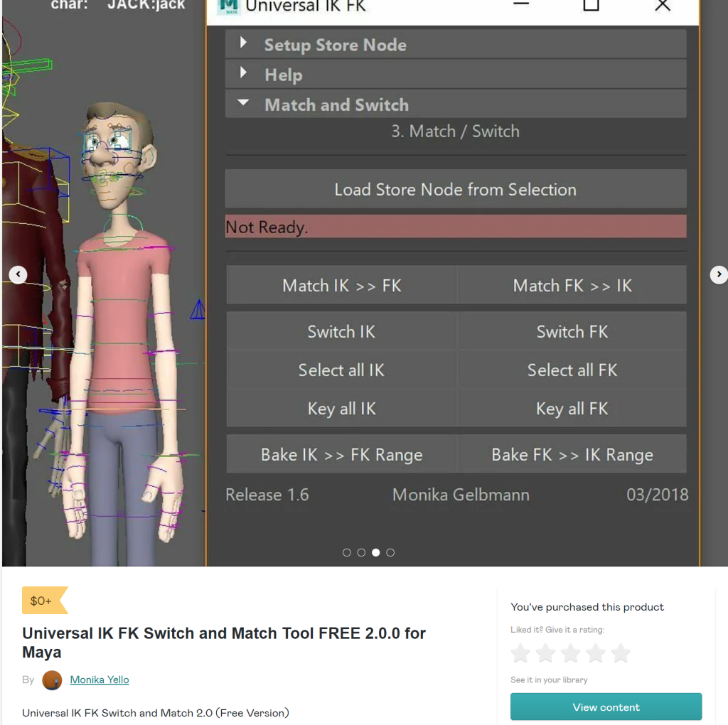The height and width of the screenshot is (725, 728).
Task: Collapse the Match and Switch section
Action: (x=455, y=104)
